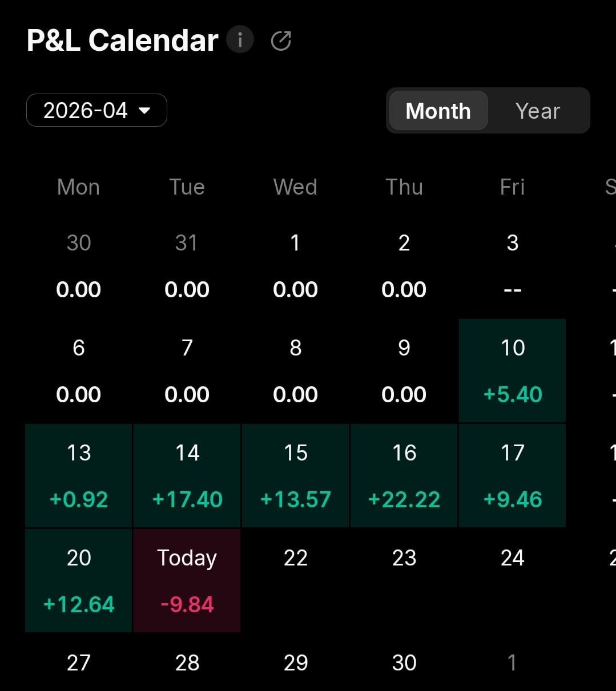Select the March 30 day cell
Image resolution: width=616 pixels, height=691 pixels.
[79, 265]
